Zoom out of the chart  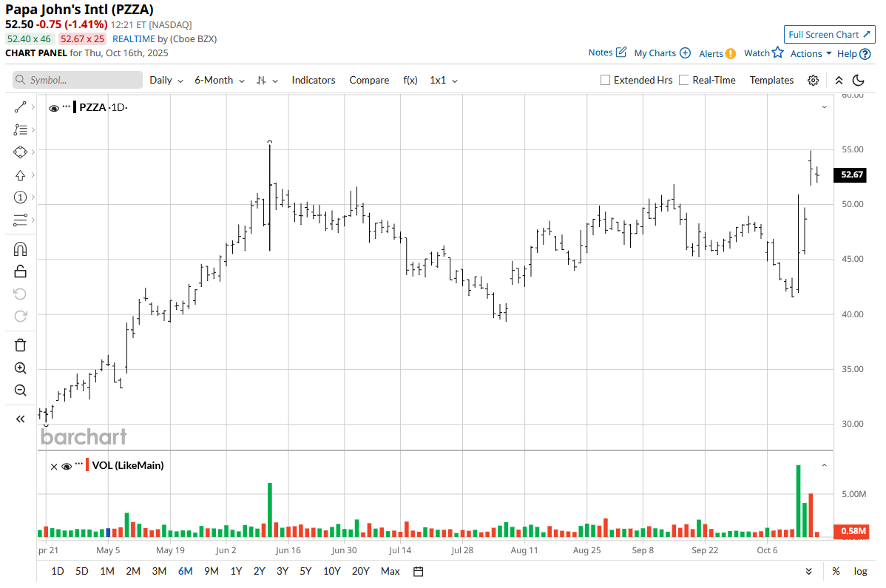click(x=21, y=391)
